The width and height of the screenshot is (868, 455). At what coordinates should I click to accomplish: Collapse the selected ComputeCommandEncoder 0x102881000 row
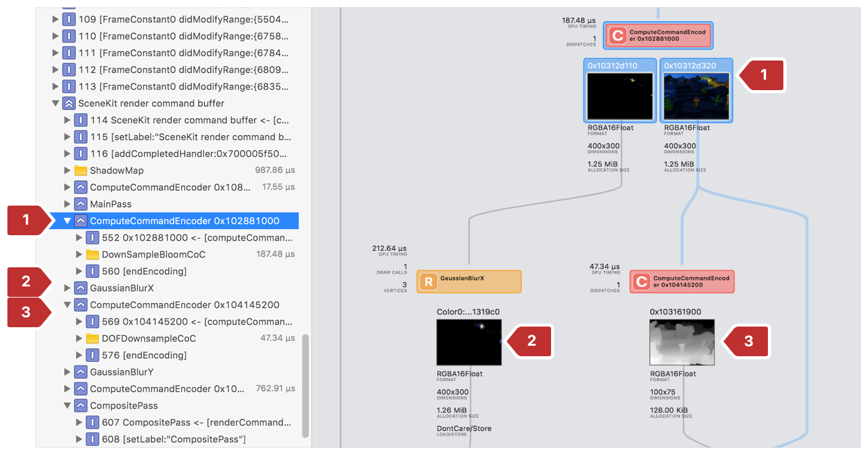click(67, 221)
